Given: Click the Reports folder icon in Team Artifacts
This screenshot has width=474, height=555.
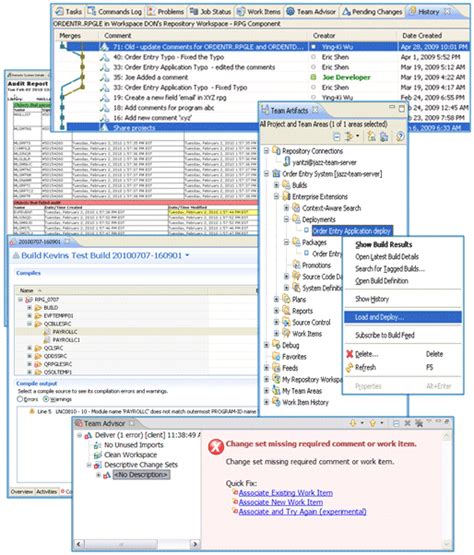Looking at the screenshot, I should point(286,311).
